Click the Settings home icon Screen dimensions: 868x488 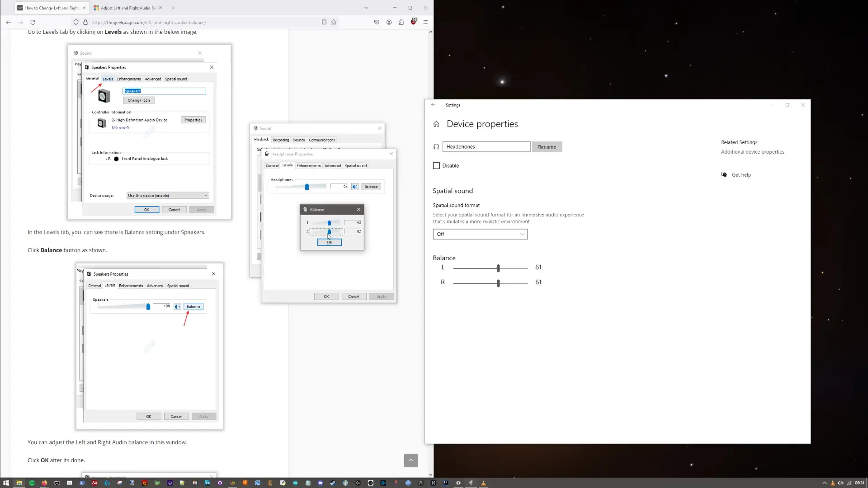tap(436, 124)
